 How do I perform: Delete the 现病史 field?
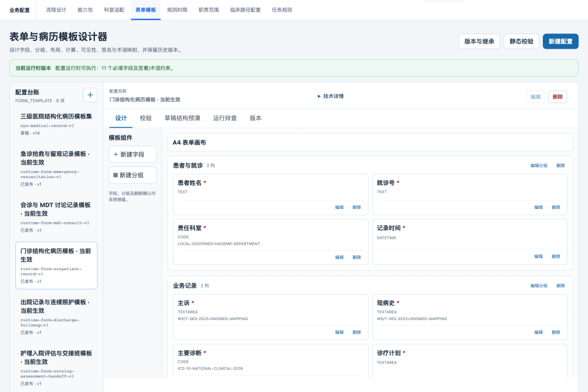pyautogui.click(x=556, y=332)
